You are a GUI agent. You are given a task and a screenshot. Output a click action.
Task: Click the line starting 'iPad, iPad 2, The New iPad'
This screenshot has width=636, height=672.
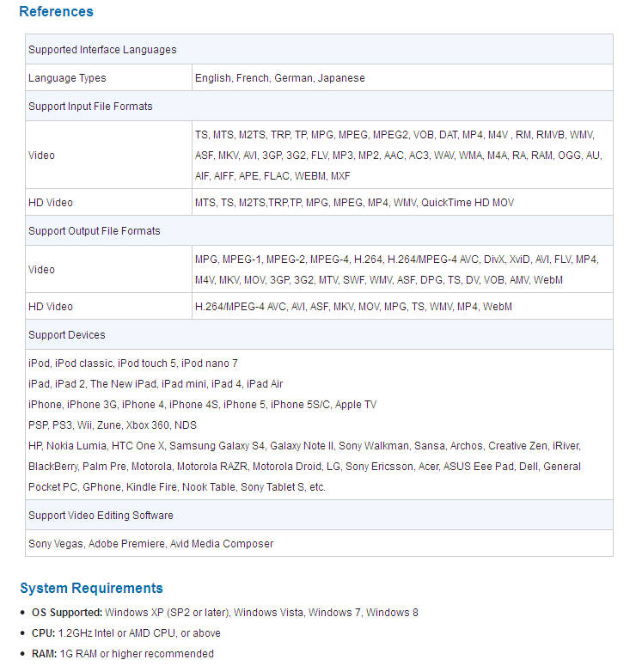point(156,383)
